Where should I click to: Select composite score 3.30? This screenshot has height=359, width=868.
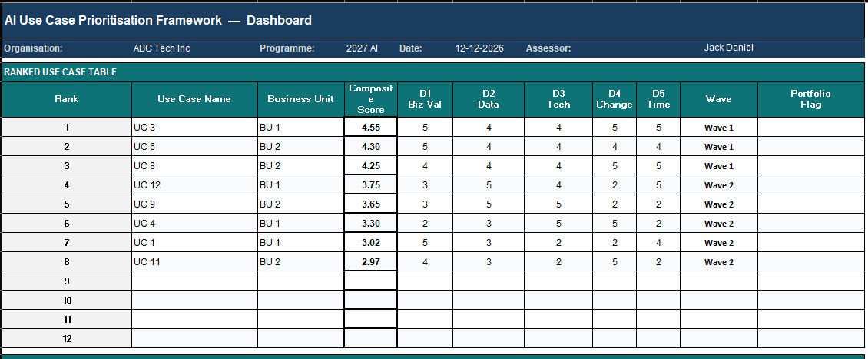point(371,223)
